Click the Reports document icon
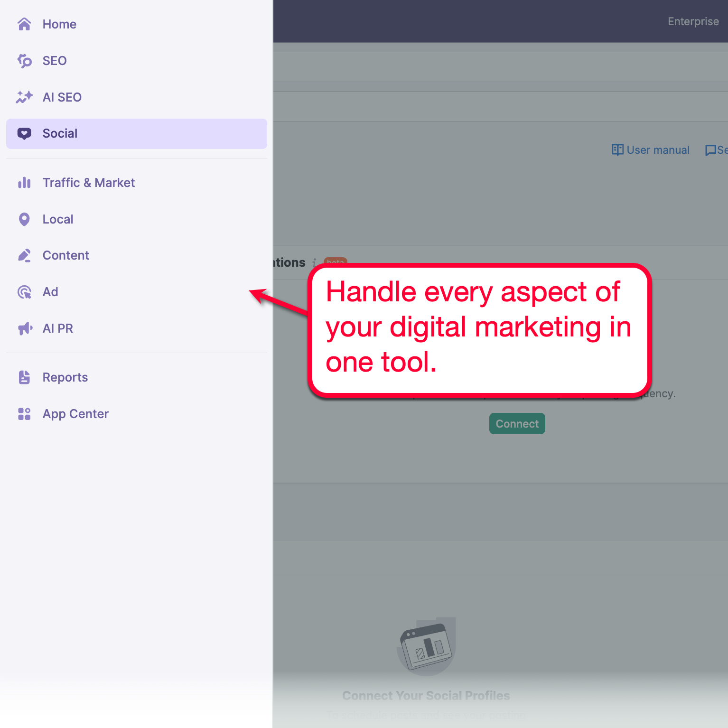This screenshot has height=728, width=728. coord(24,377)
